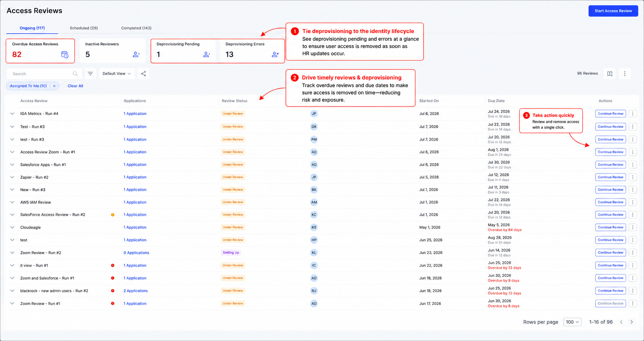Expand the Cloudeagle row

click(x=12, y=227)
